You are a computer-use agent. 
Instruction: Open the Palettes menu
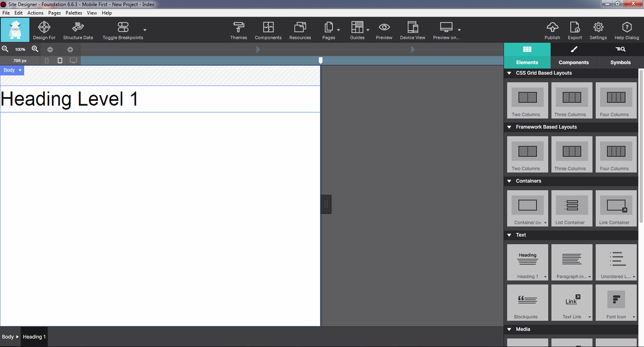pyautogui.click(x=74, y=13)
